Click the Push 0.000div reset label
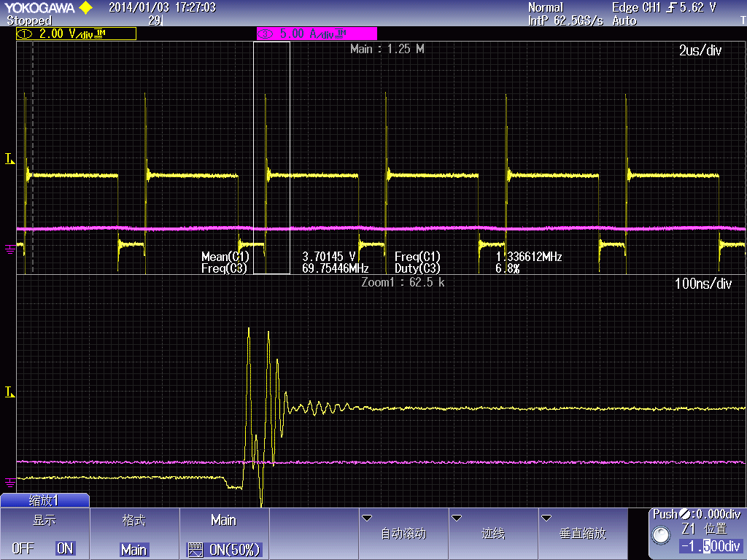The width and height of the screenshot is (747, 560). [x=697, y=514]
